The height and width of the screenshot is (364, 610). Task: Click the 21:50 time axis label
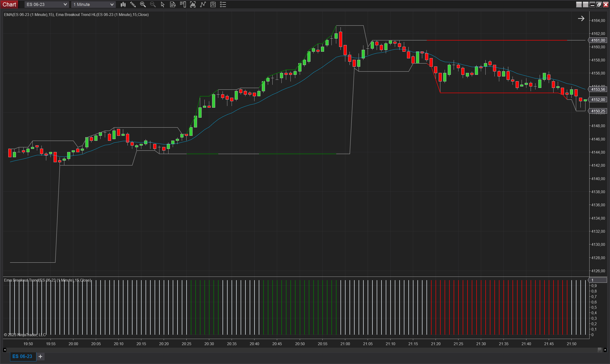point(571,344)
